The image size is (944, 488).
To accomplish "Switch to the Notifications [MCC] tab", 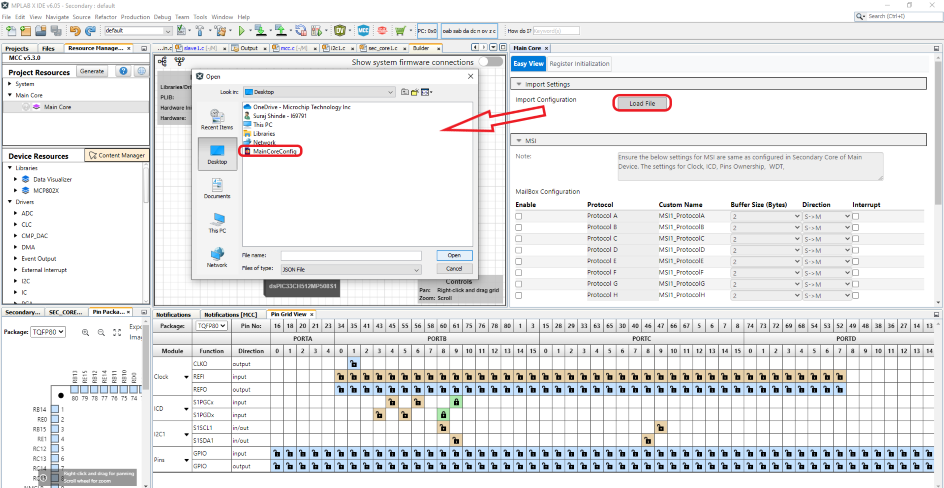I will pos(231,314).
